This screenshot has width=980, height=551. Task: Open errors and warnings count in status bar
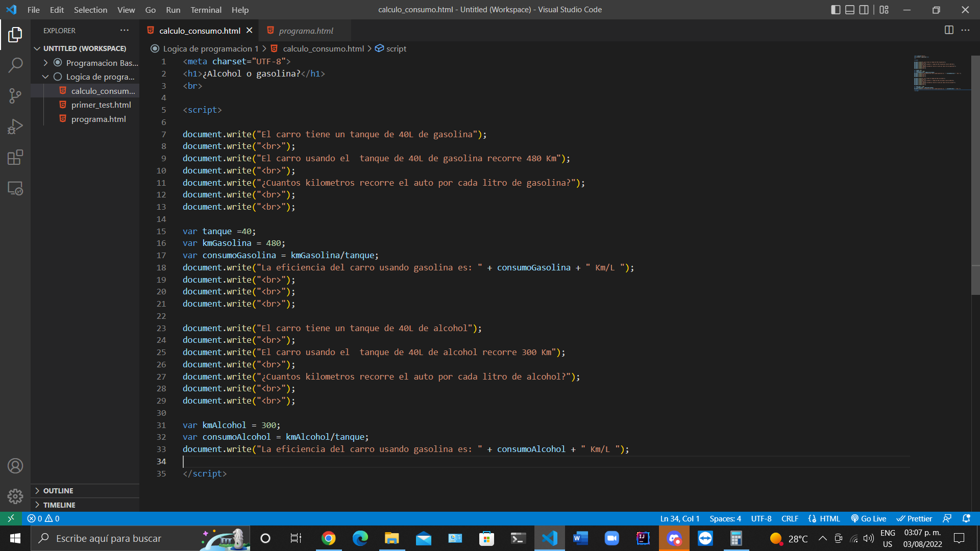coord(43,518)
